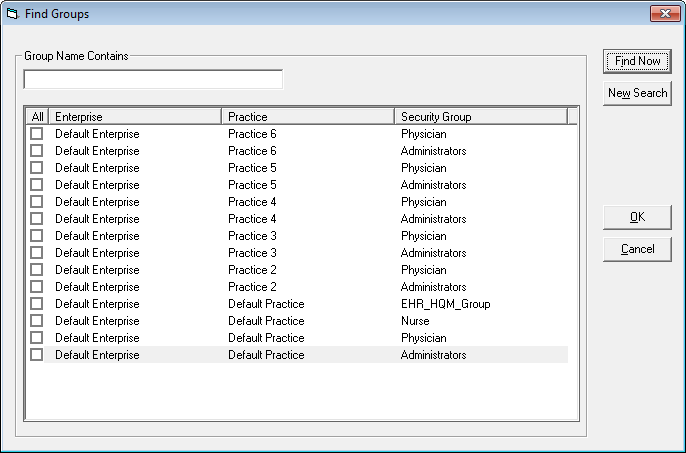Confirm selection with the OK button

coord(637,217)
